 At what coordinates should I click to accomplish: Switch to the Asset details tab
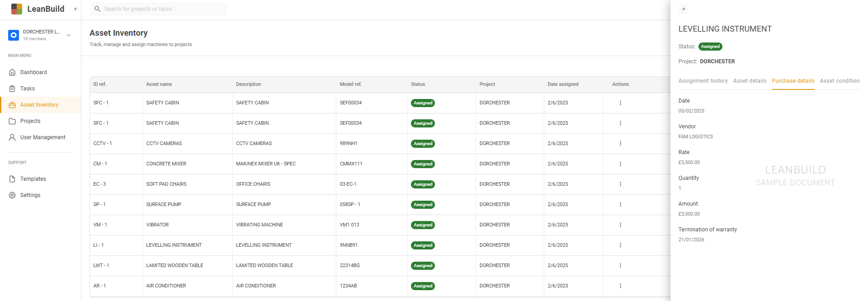pos(750,81)
